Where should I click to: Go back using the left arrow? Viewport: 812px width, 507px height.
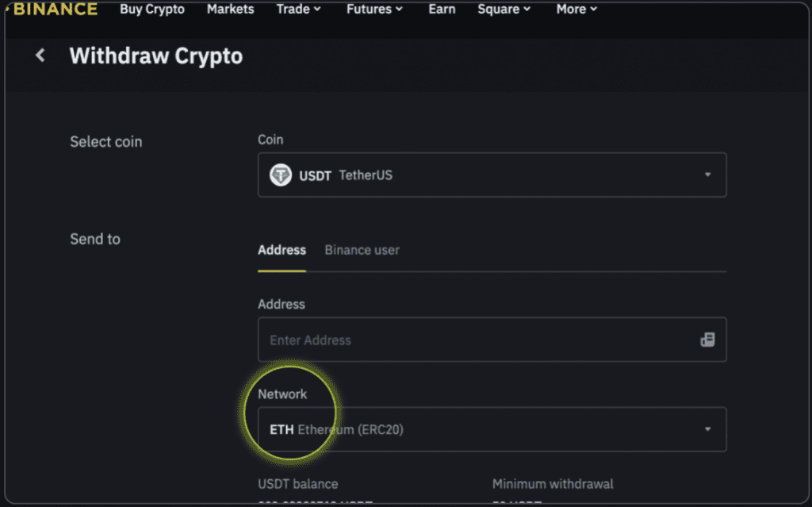(x=40, y=56)
